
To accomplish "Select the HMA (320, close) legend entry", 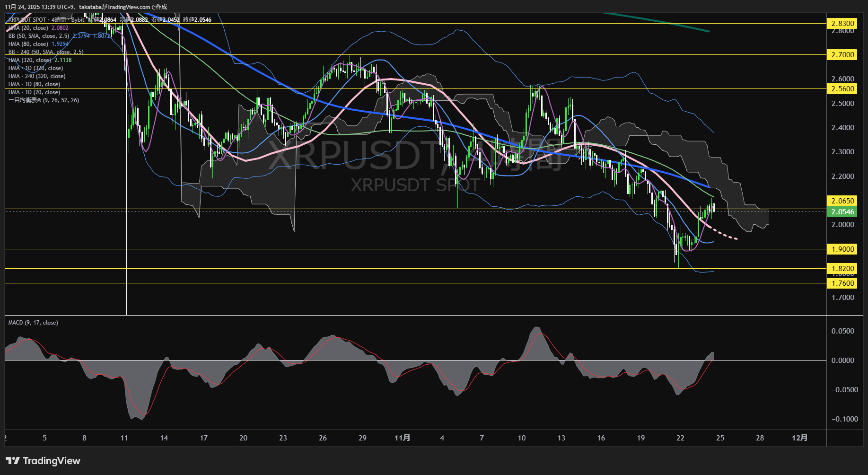I will tap(29, 60).
